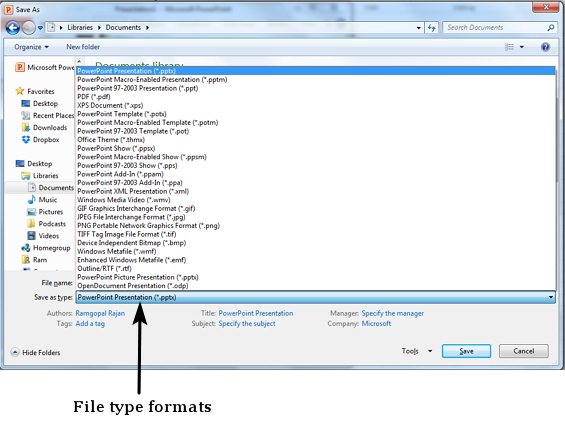Viewport: 565px width, 429px height.
Task: Choose PowerPoint Macro-Enabled Presentation (*.pptm)
Action: (316, 80)
